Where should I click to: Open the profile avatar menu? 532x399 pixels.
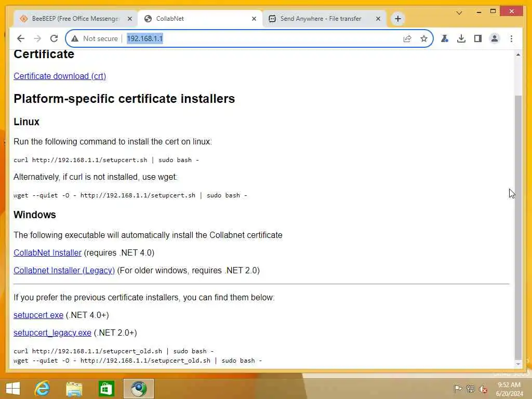(495, 38)
